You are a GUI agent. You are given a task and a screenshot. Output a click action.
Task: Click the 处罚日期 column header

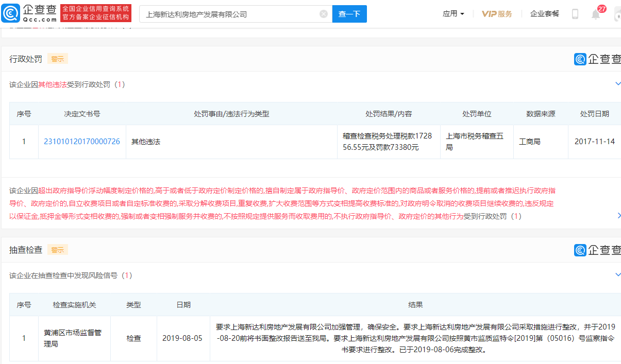pos(595,114)
